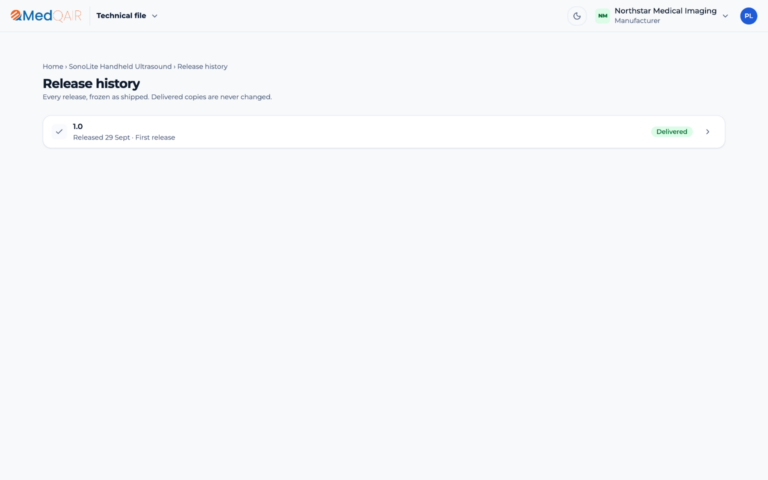The width and height of the screenshot is (768, 480).
Task: Select the release version 1.0 title
Action: tap(78, 126)
